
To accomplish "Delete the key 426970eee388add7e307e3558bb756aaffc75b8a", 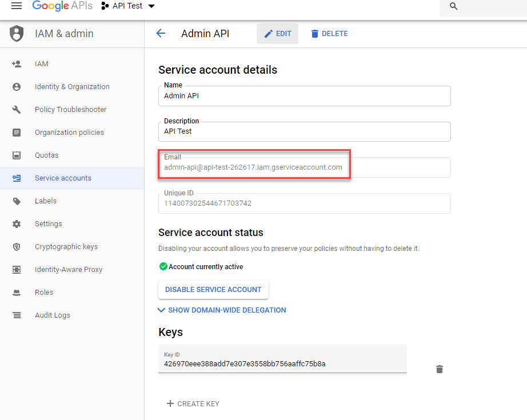I will click(x=439, y=369).
